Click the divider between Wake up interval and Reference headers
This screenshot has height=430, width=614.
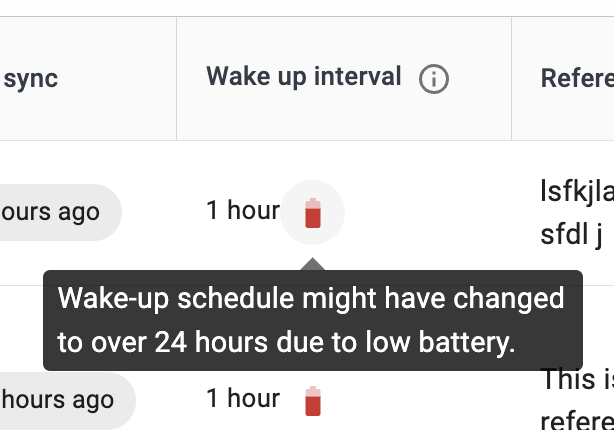pyautogui.click(x=511, y=79)
